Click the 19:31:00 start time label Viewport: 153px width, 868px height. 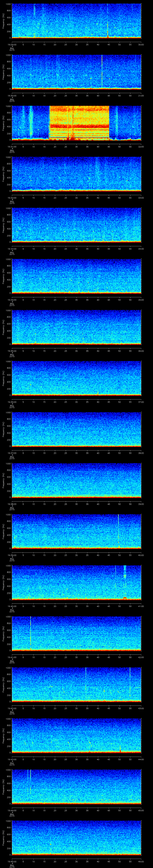click(12, 147)
